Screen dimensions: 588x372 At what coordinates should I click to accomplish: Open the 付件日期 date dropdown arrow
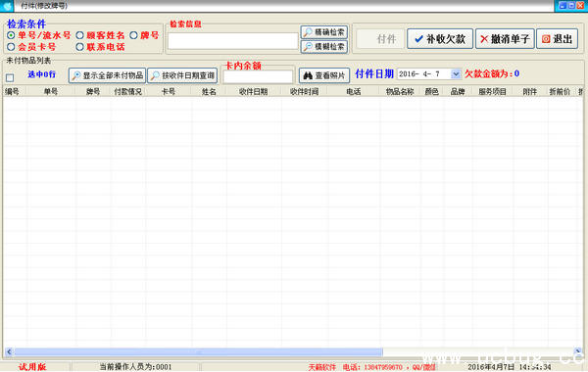pos(456,73)
